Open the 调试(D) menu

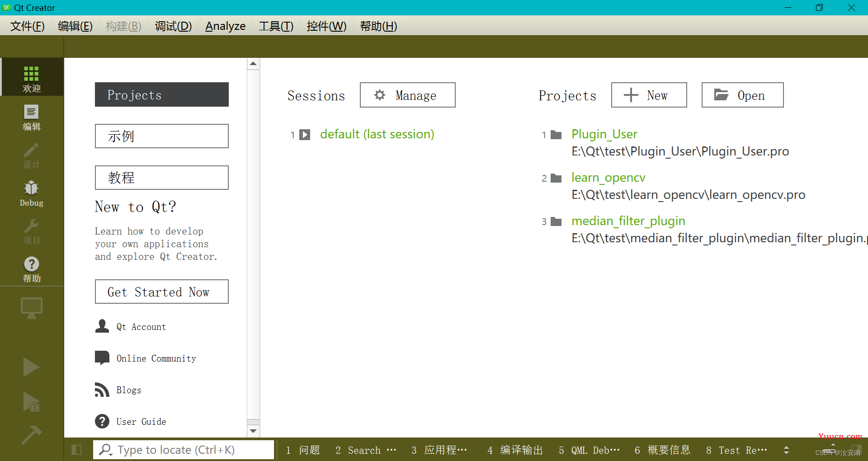173,26
